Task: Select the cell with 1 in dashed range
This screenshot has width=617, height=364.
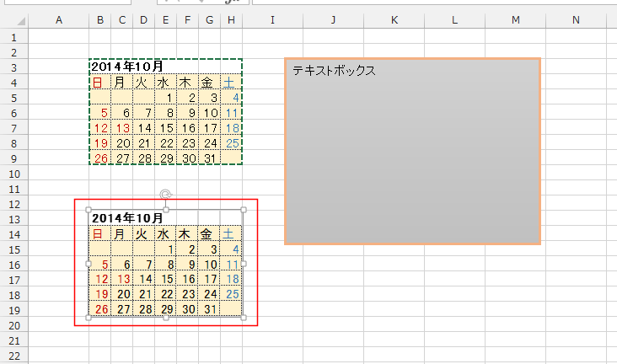Action: (166, 97)
